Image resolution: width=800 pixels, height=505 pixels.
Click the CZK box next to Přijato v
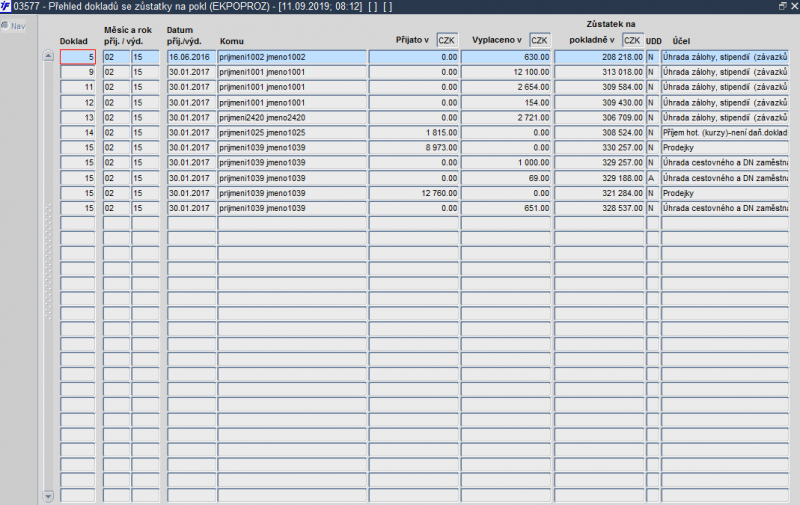click(447, 40)
